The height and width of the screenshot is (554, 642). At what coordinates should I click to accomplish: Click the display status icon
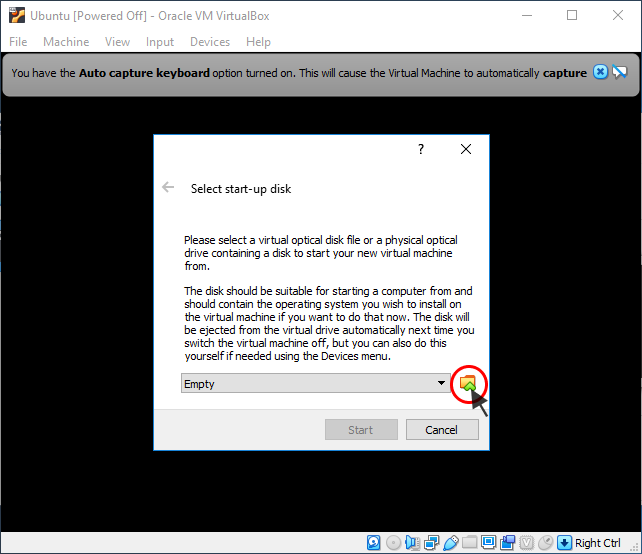tap(488, 543)
